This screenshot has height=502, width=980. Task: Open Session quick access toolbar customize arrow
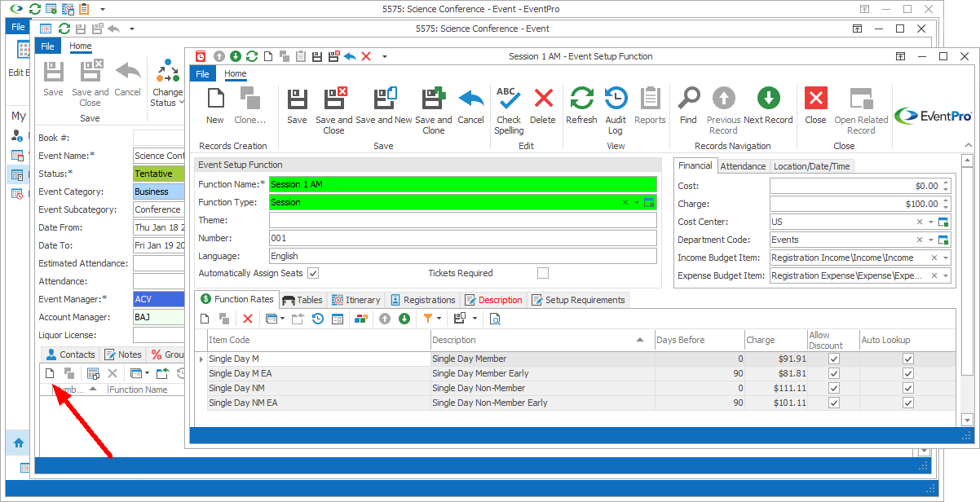point(384,56)
